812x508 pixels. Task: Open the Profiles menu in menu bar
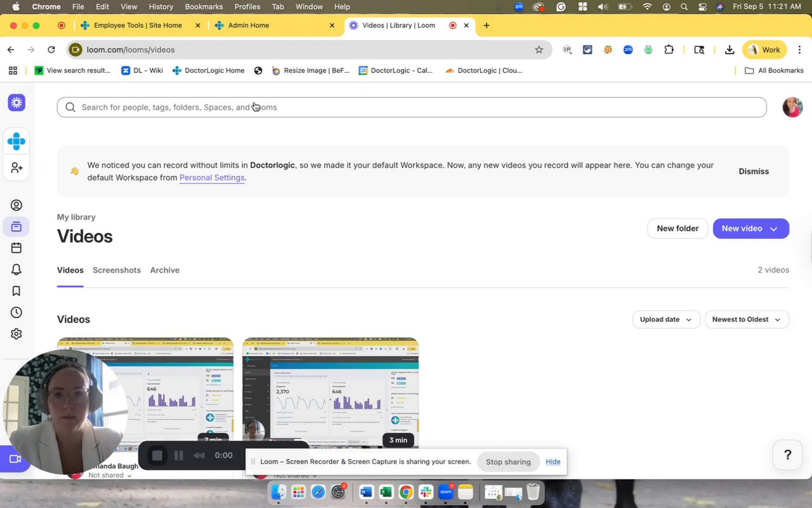[x=247, y=6]
